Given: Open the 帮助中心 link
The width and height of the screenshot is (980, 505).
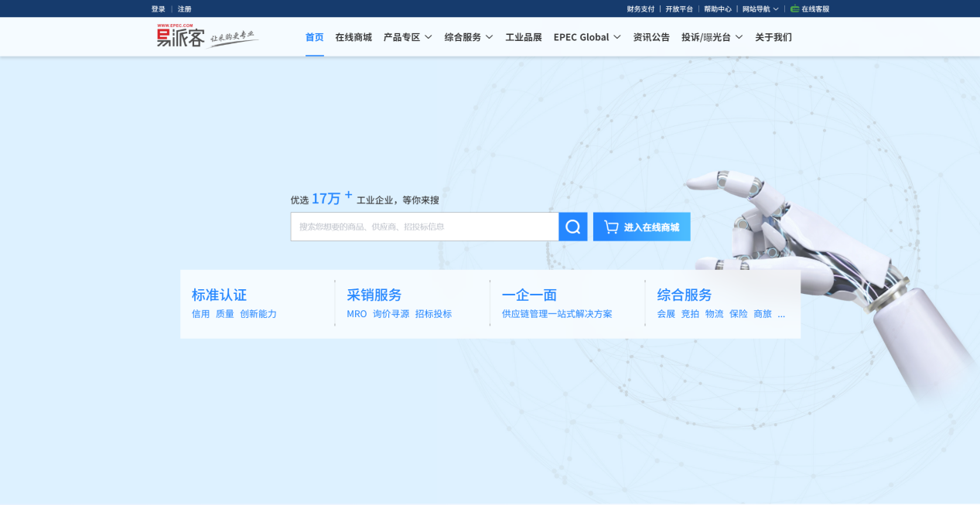Looking at the screenshot, I should tap(717, 9).
